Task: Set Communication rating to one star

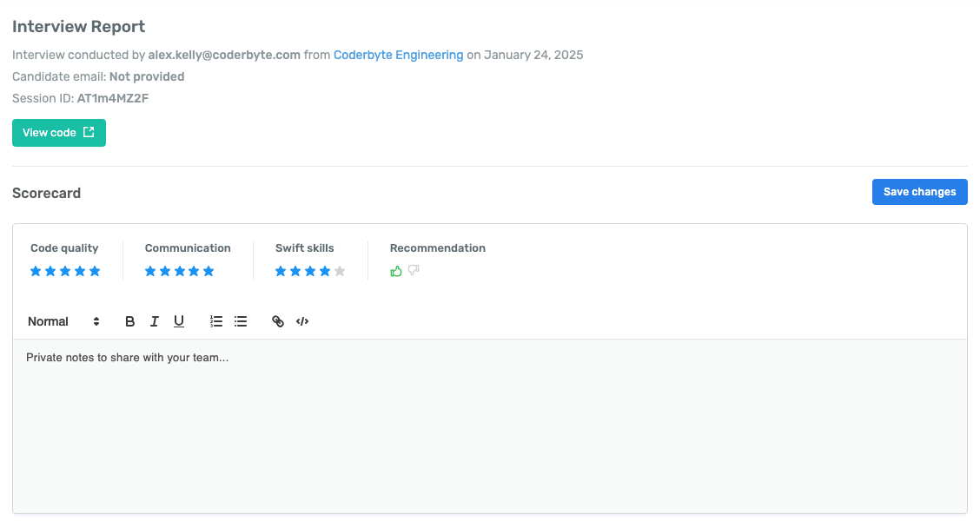Action: pyautogui.click(x=150, y=271)
